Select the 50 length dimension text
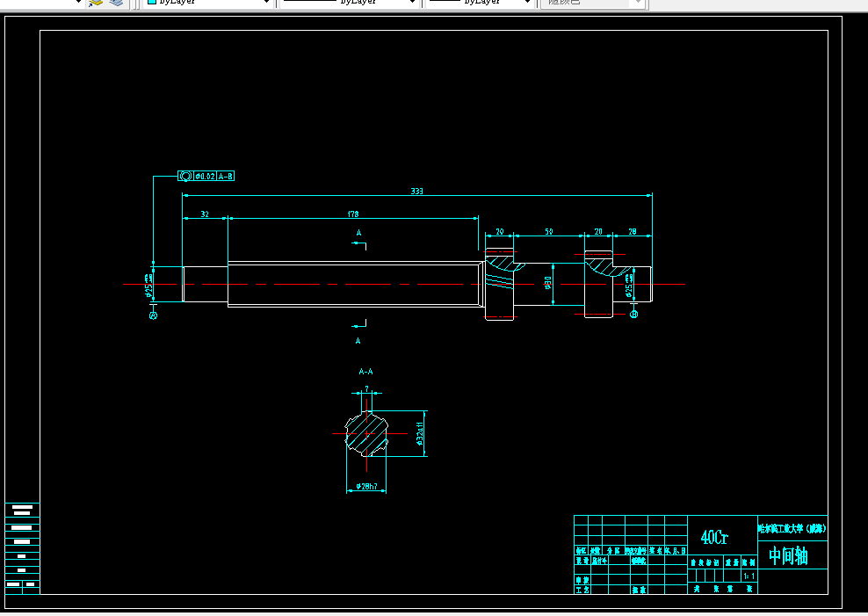The image size is (868, 616). pyautogui.click(x=548, y=231)
